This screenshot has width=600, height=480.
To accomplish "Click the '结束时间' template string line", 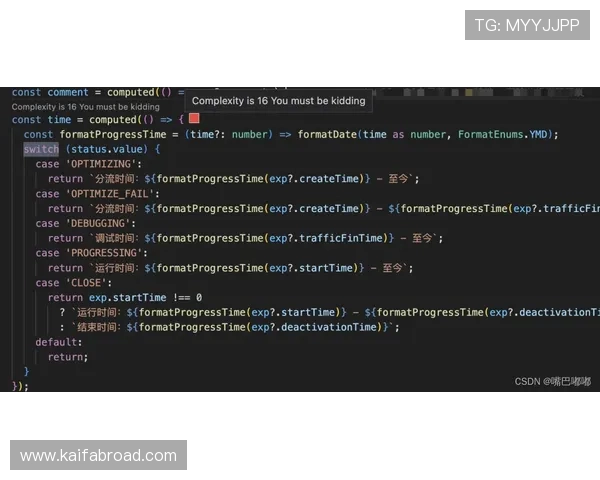I will [x=230, y=327].
